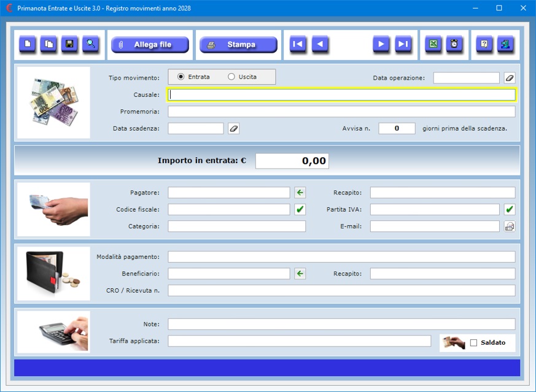Click the Categoria field
Screen dimensions: 536x392
tap(236, 226)
